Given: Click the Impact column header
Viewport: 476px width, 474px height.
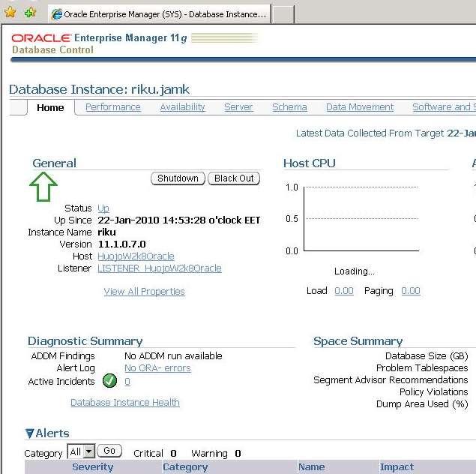Looking at the screenshot, I should point(397,466).
